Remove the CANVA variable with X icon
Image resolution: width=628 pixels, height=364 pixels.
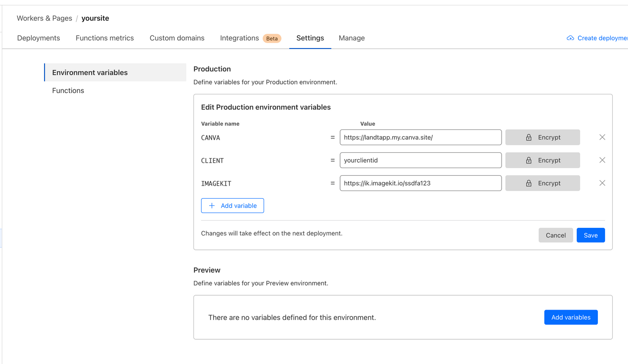click(x=602, y=138)
